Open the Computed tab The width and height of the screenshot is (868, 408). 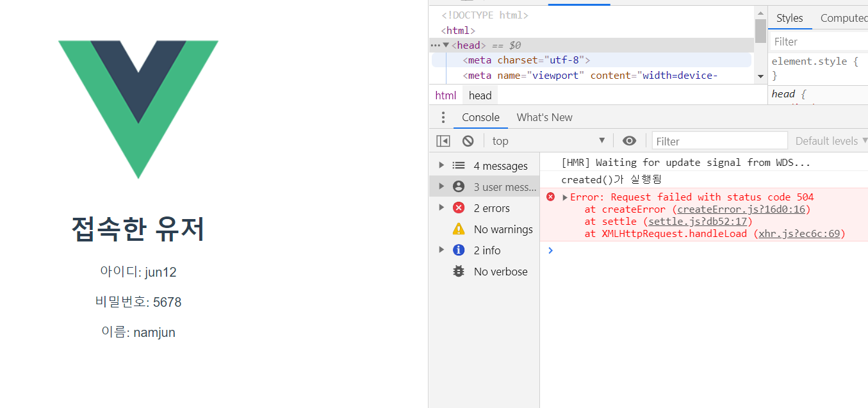[x=844, y=18]
